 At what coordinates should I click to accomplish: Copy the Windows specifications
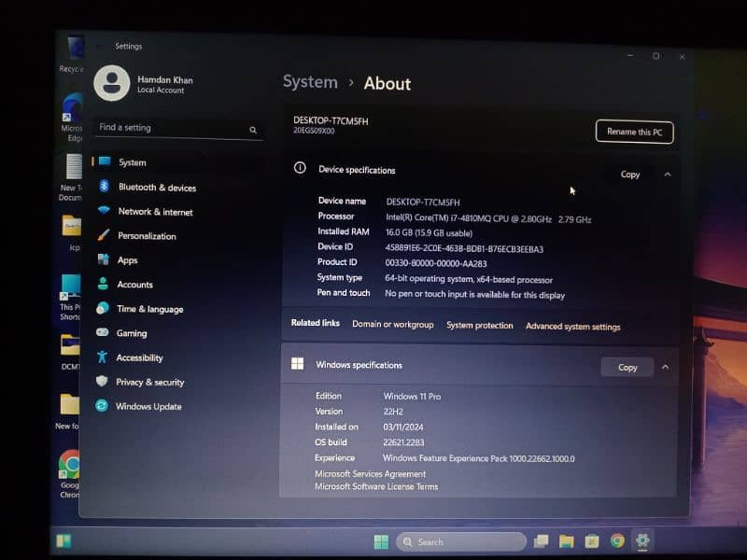627,367
